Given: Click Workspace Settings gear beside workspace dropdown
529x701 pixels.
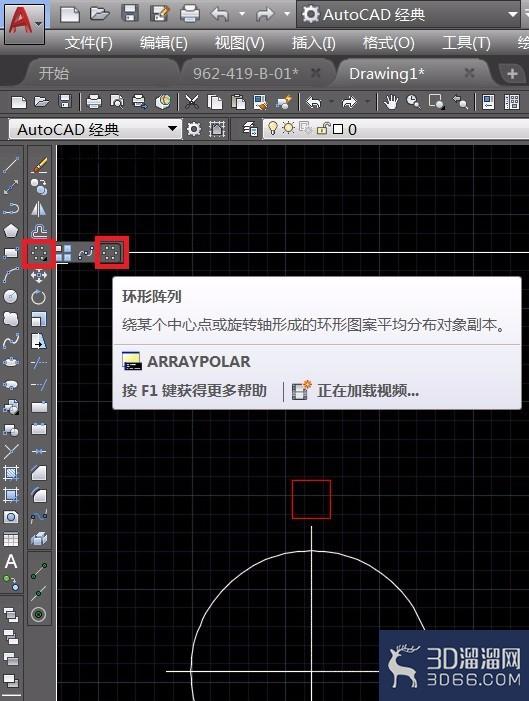Looking at the screenshot, I should coord(194,130).
